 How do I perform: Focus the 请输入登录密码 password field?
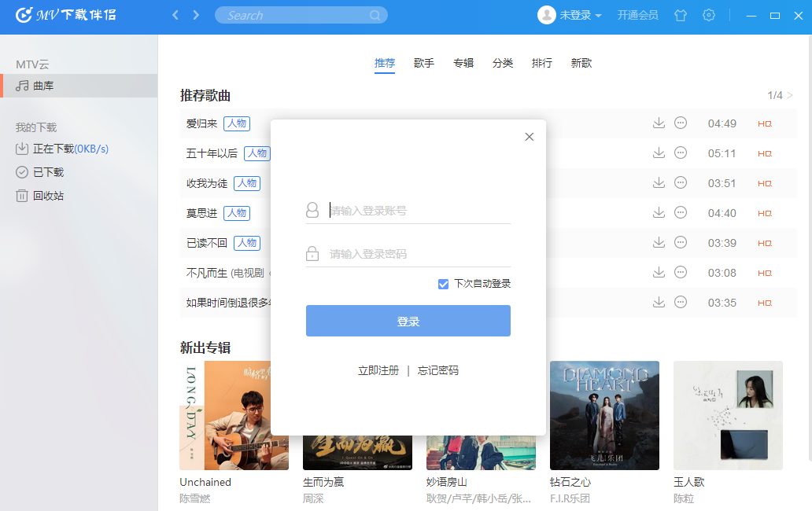coord(417,254)
